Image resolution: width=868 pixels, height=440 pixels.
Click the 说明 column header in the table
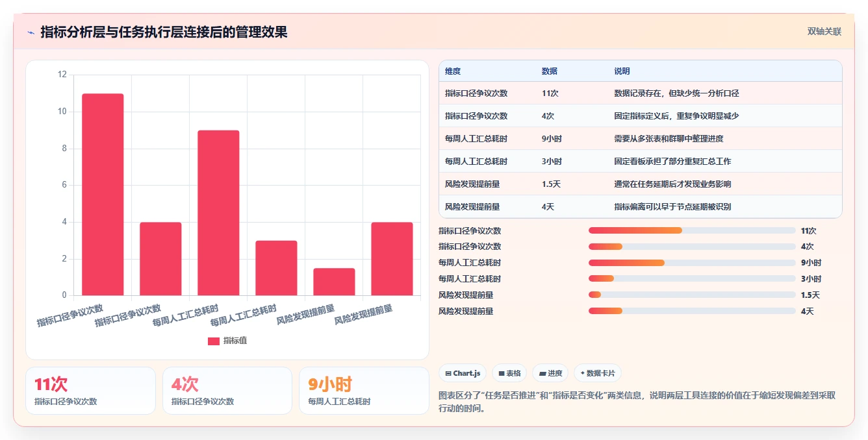pyautogui.click(x=622, y=71)
